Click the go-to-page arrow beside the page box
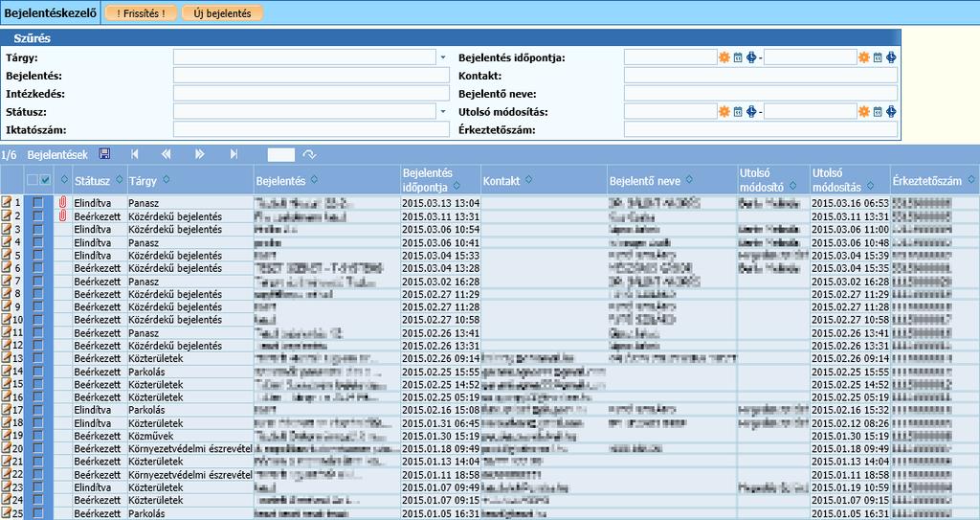The height and width of the screenshot is (520, 980). (309, 154)
